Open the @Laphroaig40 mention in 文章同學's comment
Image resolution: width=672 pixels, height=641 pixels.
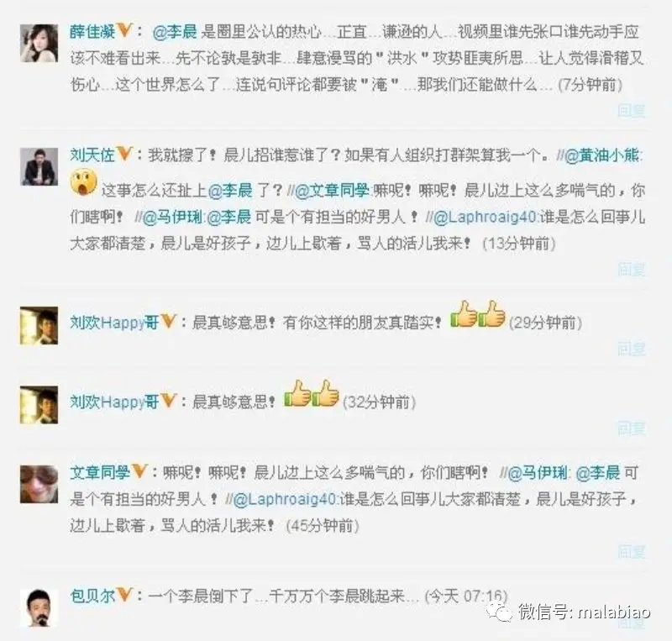click(x=285, y=499)
